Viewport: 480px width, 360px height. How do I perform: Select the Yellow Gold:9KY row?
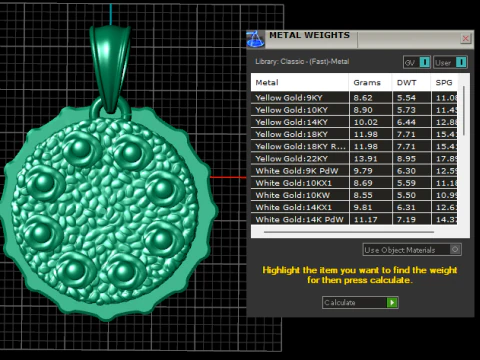tap(354, 98)
